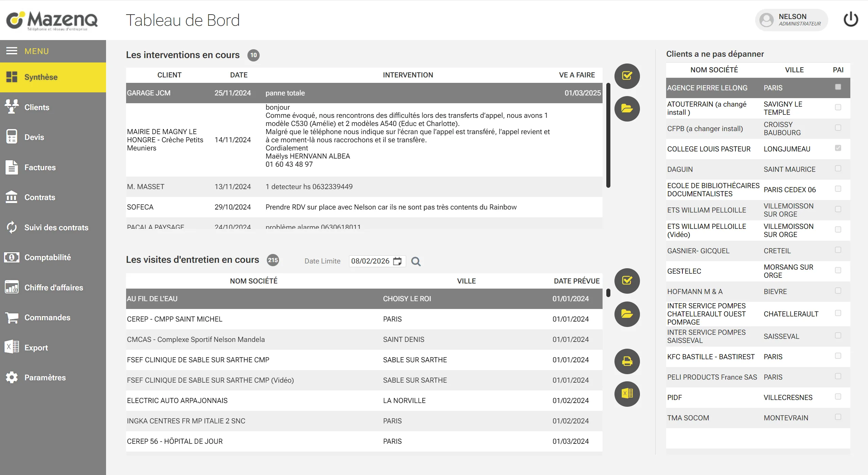
Task: Open Contrats in sidebar
Action: [x=53, y=197]
